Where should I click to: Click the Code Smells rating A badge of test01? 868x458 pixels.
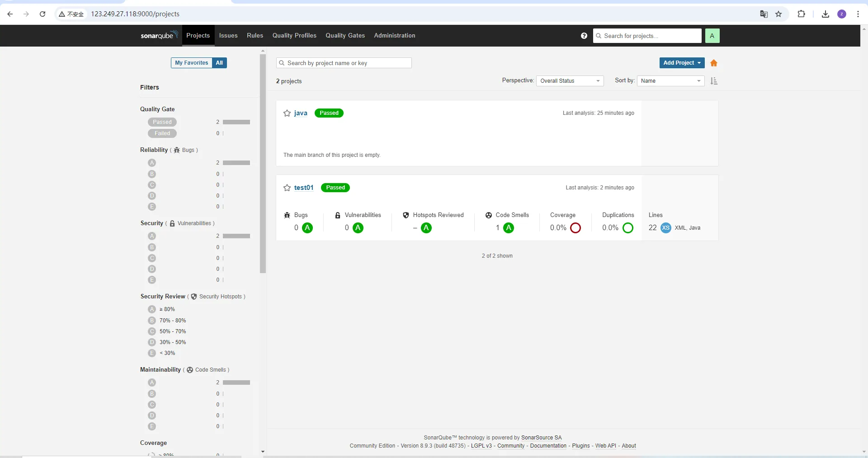pyautogui.click(x=509, y=228)
